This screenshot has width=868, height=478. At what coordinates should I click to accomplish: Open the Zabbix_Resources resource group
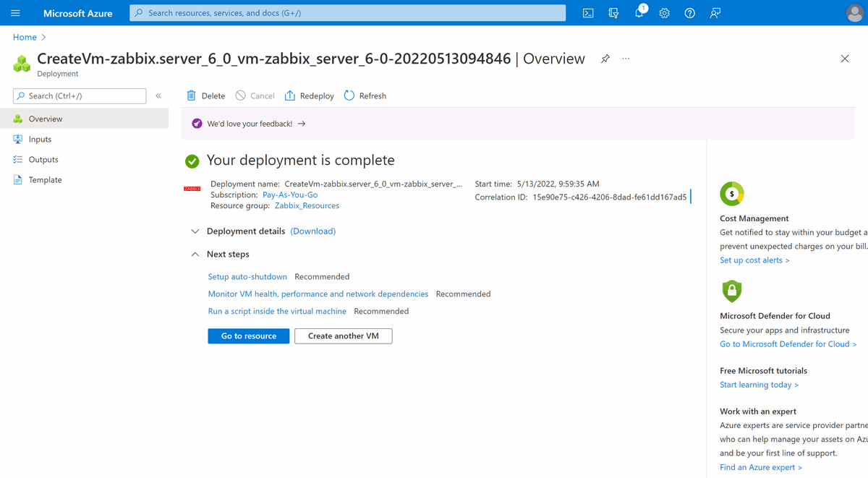pos(307,205)
